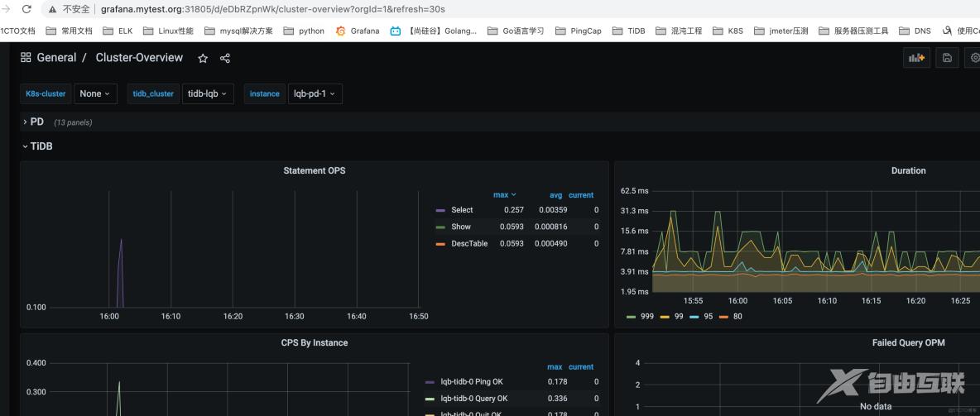Go to the General folder breadcrumb
Screen dimensions: 980x416
tap(56, 57)
